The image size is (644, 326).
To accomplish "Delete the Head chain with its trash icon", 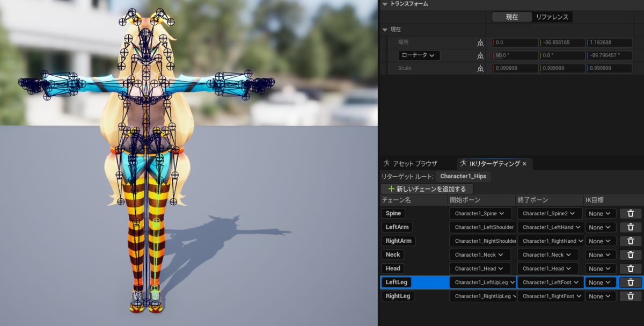I will coord(631,269).
